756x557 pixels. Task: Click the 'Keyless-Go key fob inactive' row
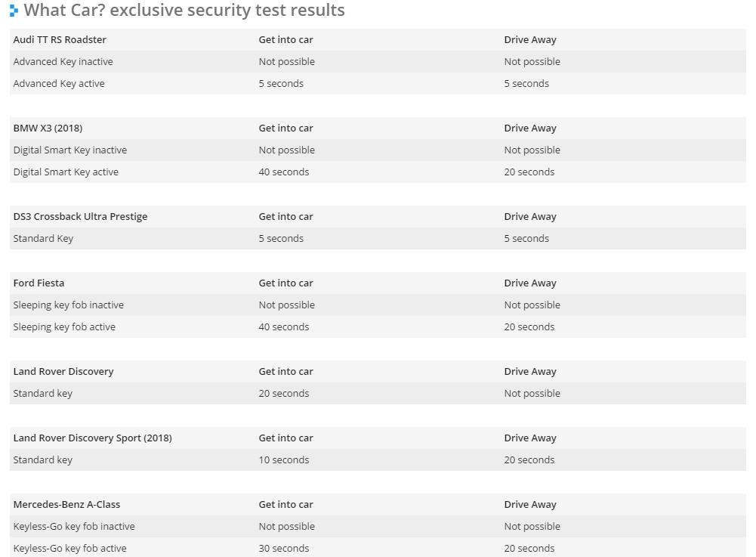click(x=378, y=527)
